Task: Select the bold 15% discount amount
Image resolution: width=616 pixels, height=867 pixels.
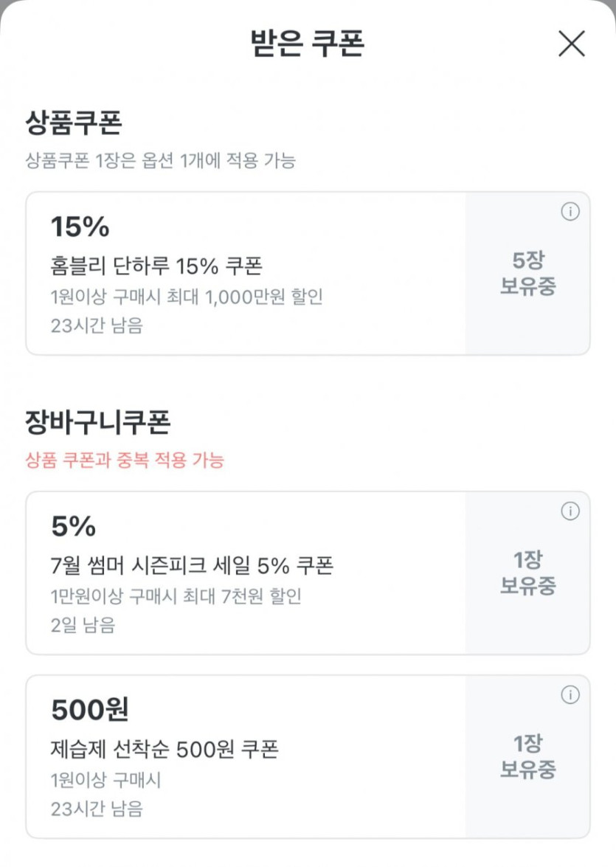Action: click(x=80, y=227)
